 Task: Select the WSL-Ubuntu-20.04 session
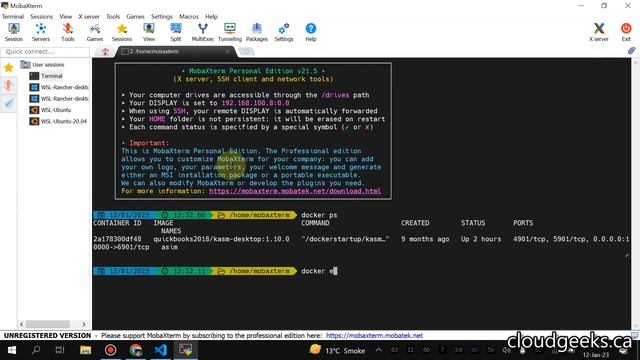(58, 121)
